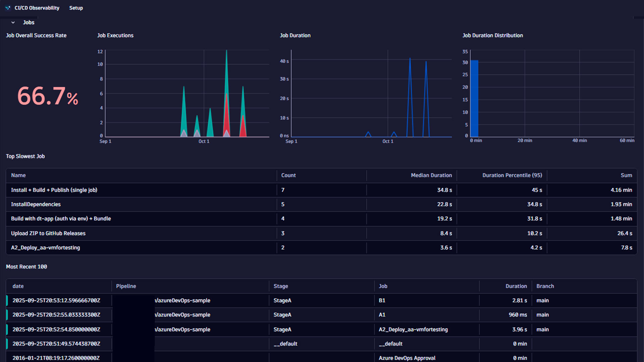Sort Most Recent 100 by date column
Viewport: 644px width, 362px height.
point(18,286)
